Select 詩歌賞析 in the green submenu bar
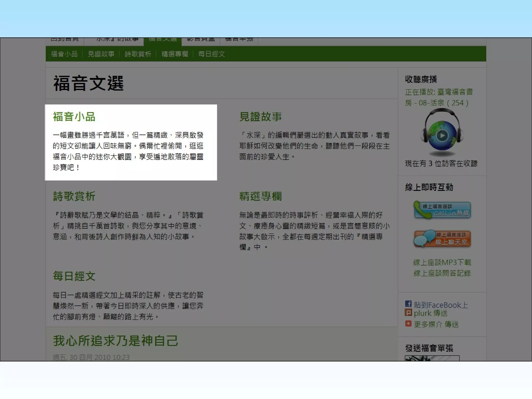The height and width of the screenshot is (399, 532). [x=138, y=54]
